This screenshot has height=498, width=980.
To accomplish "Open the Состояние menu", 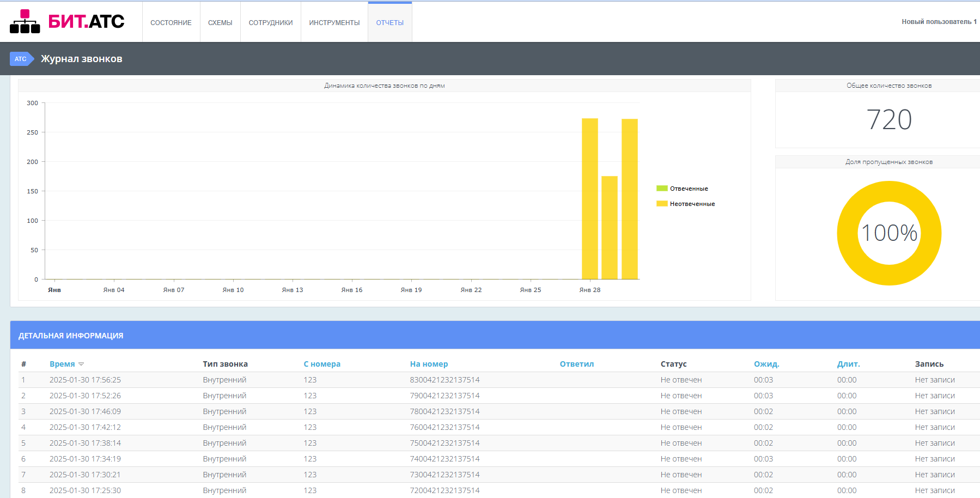I will pyautogui.click(x=171, y=23).
